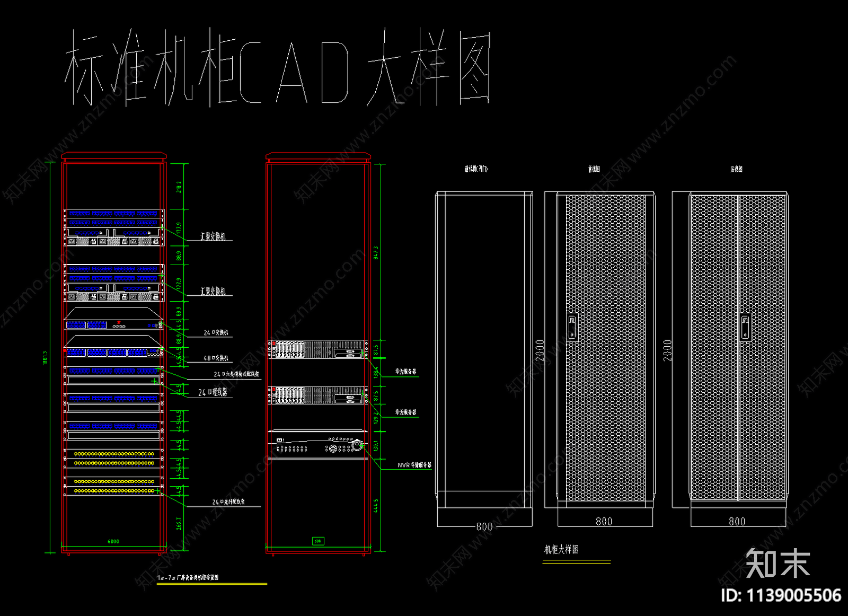Click the 后视图 view label
The height and width of the screenshot is (616, 848).
pyautogui.click(x=736, y=169)
